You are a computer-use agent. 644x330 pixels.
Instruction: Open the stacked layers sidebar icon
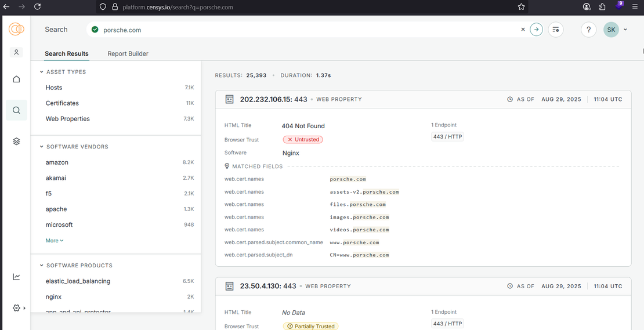[x=16, y=142]
